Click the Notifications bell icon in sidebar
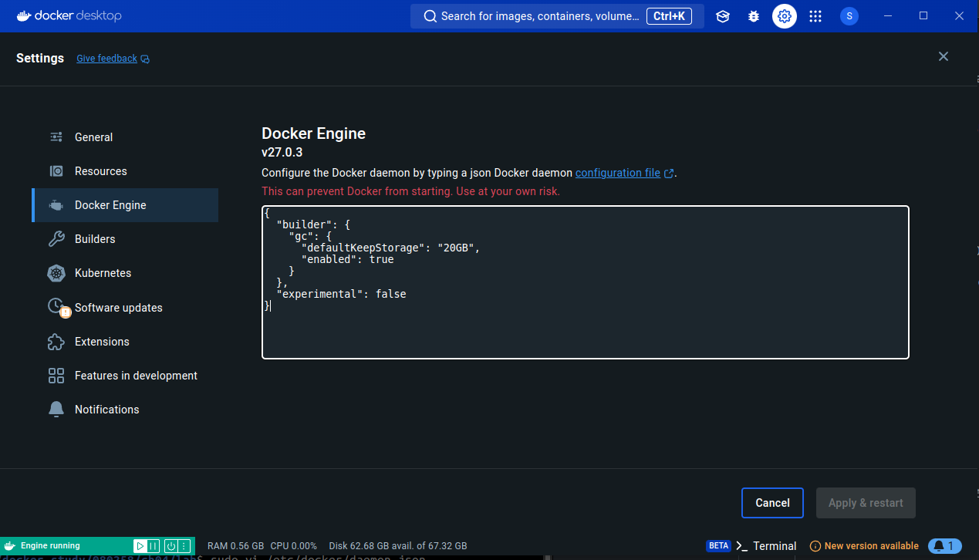The height and width of the screenshot is (560, 979). pos(56,410)
